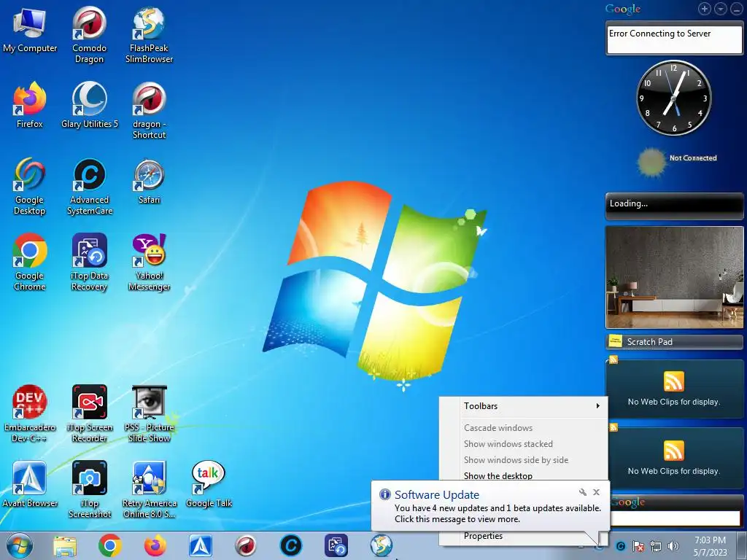Screen dimensions: 747x560
Task: Click the Google Talk desktop icon
Action: click(x=209, y=484)
